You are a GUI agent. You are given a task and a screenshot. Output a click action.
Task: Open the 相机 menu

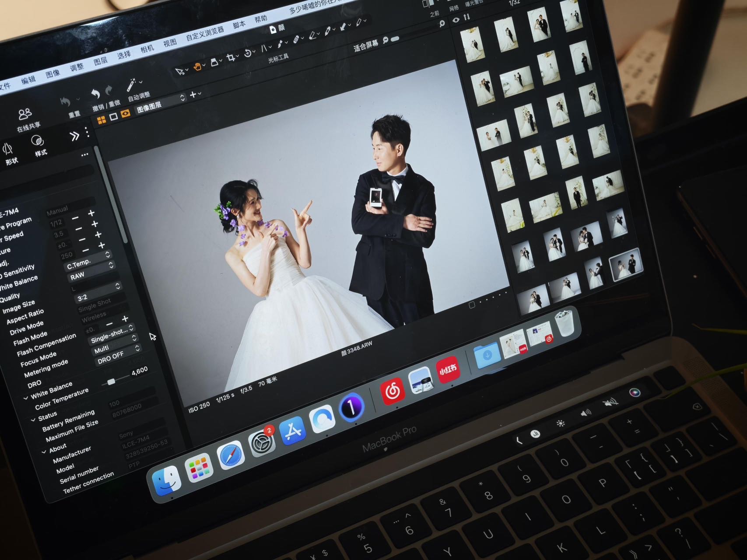click(147, 49)
